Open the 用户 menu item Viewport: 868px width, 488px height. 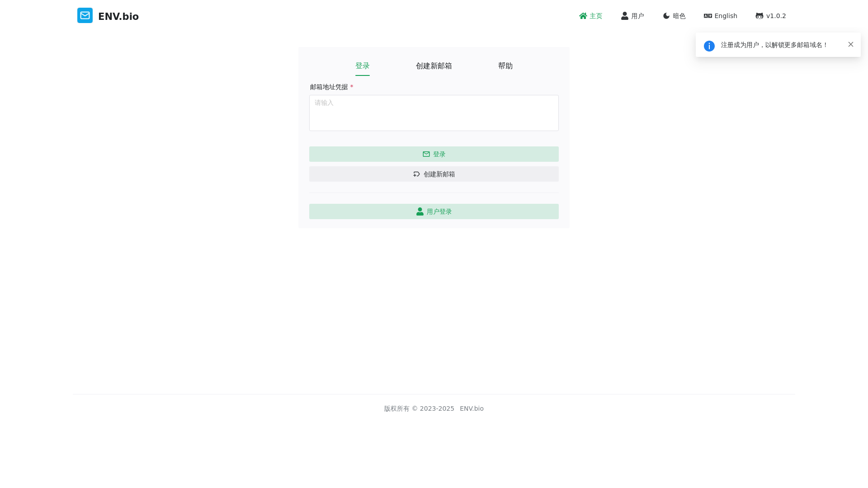click(x=632, y=16)
